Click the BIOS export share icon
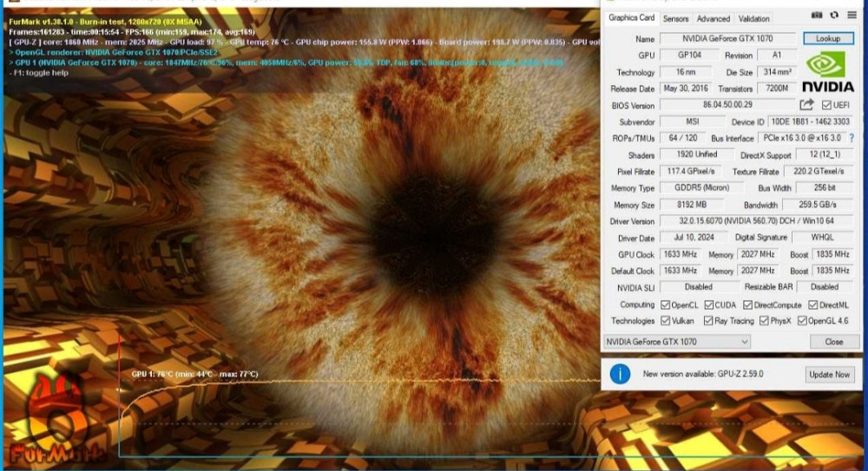Image resolution: width=868 pixels, height=471 pixels. coord(806,105)
